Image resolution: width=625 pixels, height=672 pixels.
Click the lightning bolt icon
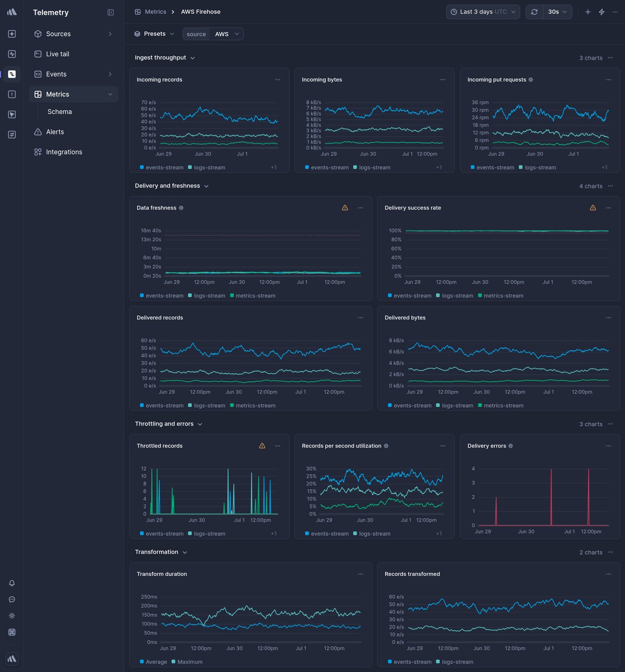point(602,12)
